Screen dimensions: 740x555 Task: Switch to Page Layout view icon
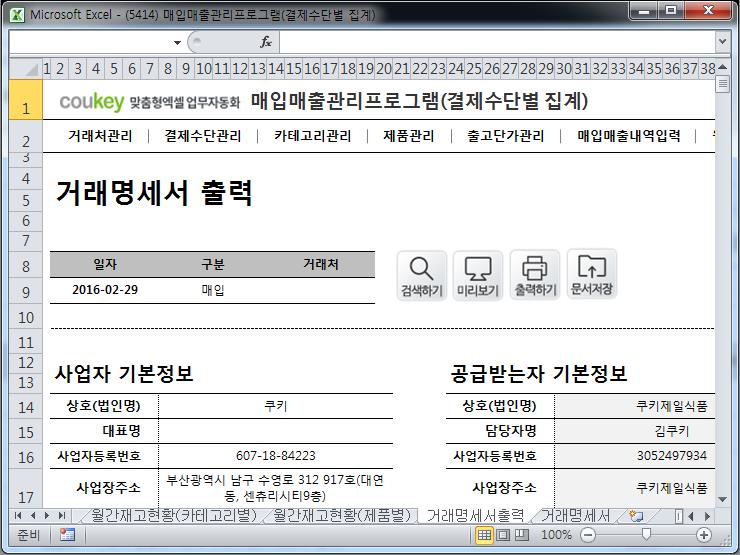(x=503, y=535)
